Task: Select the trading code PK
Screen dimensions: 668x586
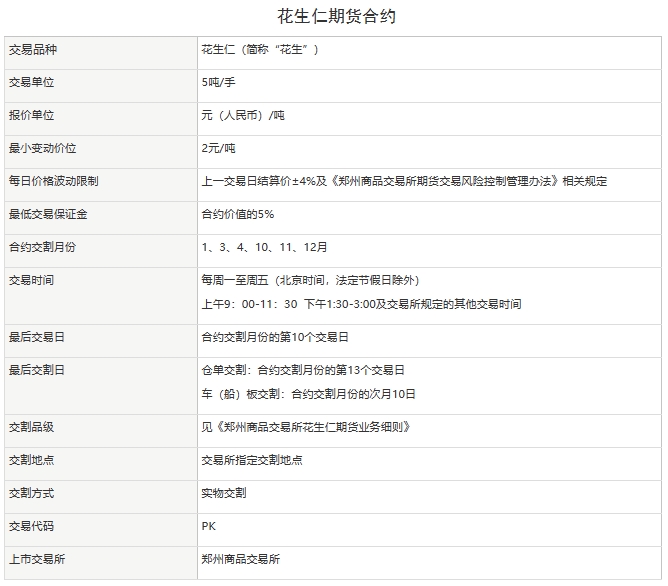Action: 208,526
